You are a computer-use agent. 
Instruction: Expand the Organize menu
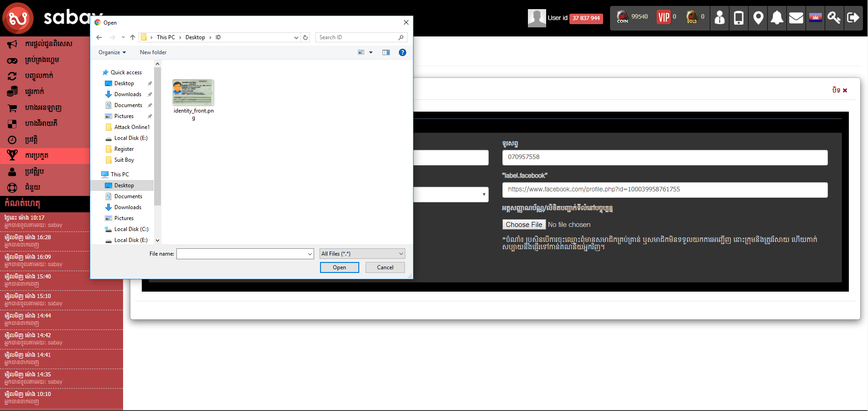[112, 52]
